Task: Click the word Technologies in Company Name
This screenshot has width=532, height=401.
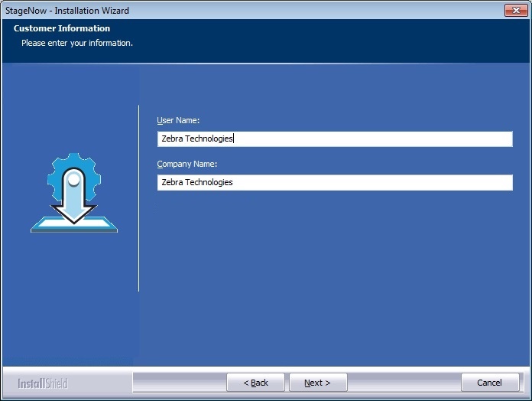Action: pos(209,182)
